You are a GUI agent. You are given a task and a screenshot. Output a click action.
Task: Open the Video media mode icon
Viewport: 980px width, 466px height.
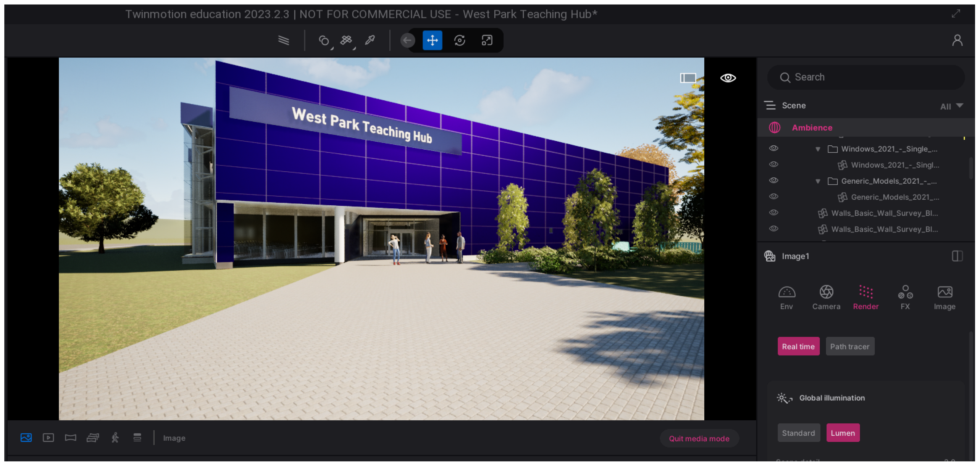coord(48,438)
